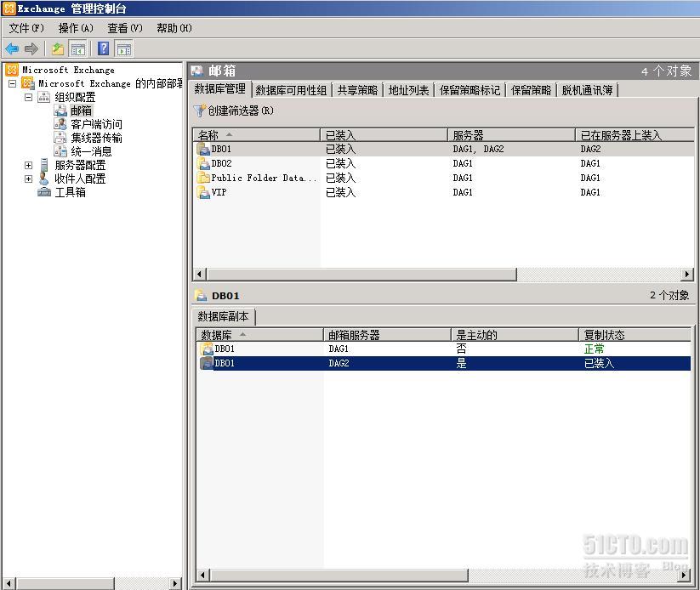Switch to the 数据库可用性组 tab
700x590 pixels.
(x=291, y=90)
